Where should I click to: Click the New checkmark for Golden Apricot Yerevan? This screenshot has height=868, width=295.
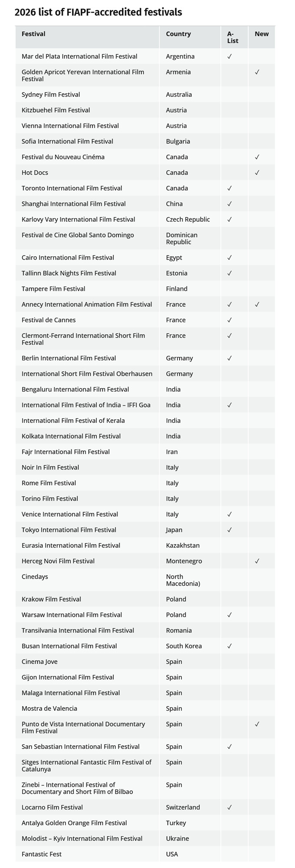click(257, 72)
